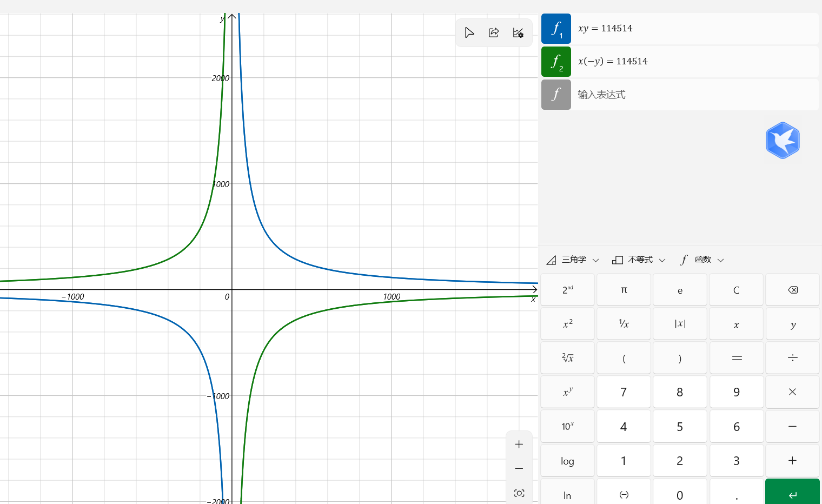Zoom in with the plus icon
Viewport: 822px width, 504px height.
519,444
